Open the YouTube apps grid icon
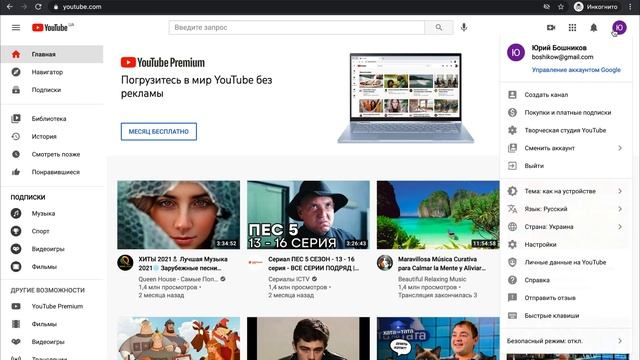Image resolution: width=640 pixels, height=360 pixels. 572,27
